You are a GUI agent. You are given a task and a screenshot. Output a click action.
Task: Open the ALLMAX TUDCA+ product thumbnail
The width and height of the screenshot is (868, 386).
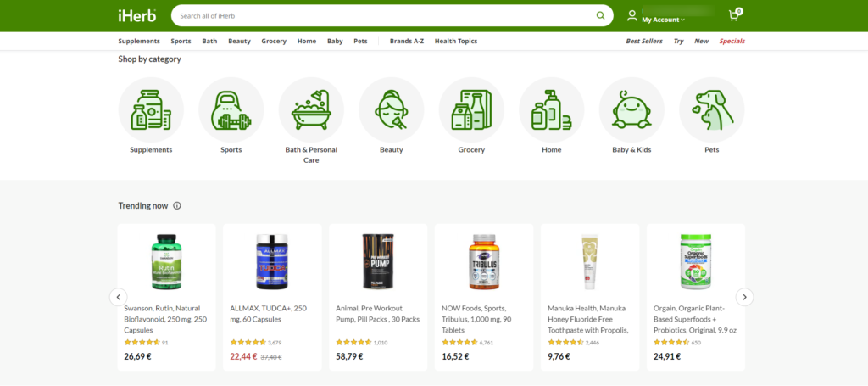coord(272,261)
